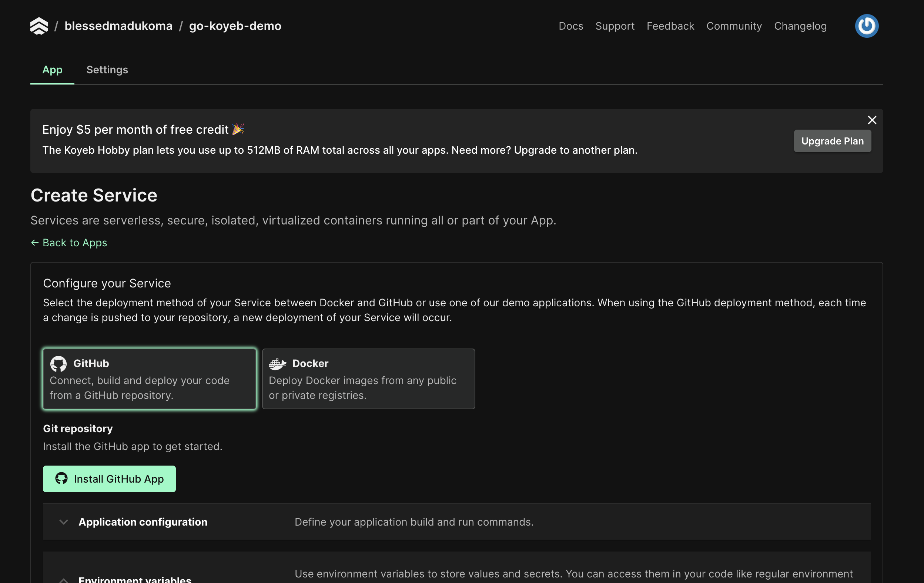Open the Docs link
924x583 pixels.
point(570,26)
